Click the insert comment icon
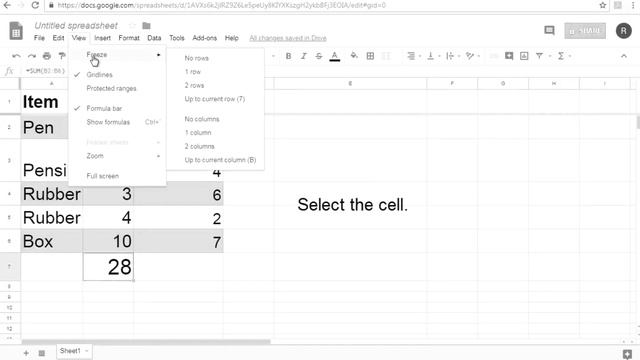Image resolution: width=640 pixels, height=360 pixels. 509,56
